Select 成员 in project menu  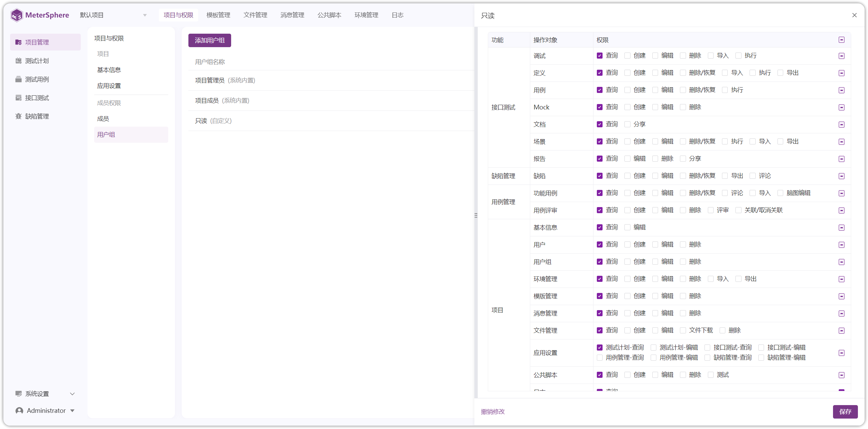coord(131,119)
